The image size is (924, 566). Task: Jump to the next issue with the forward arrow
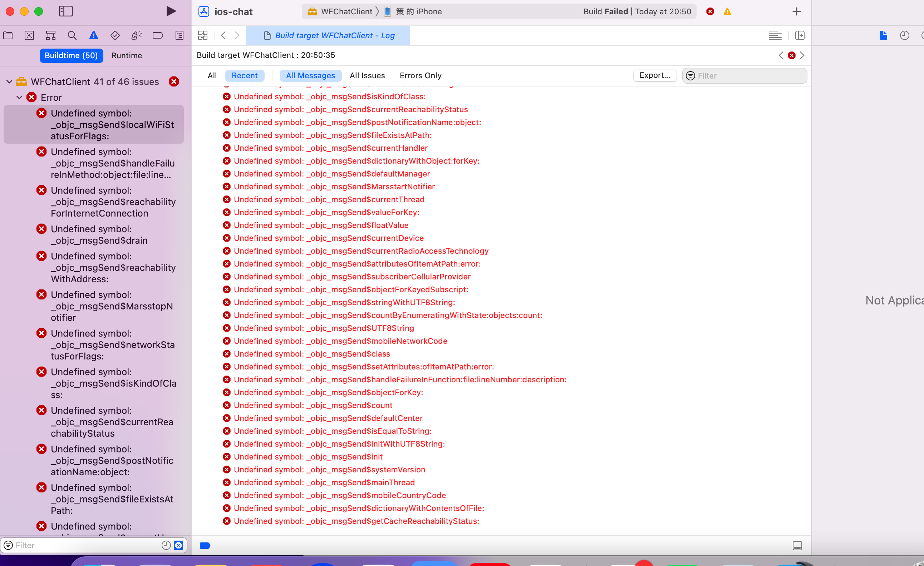click(x=802, y=55)
